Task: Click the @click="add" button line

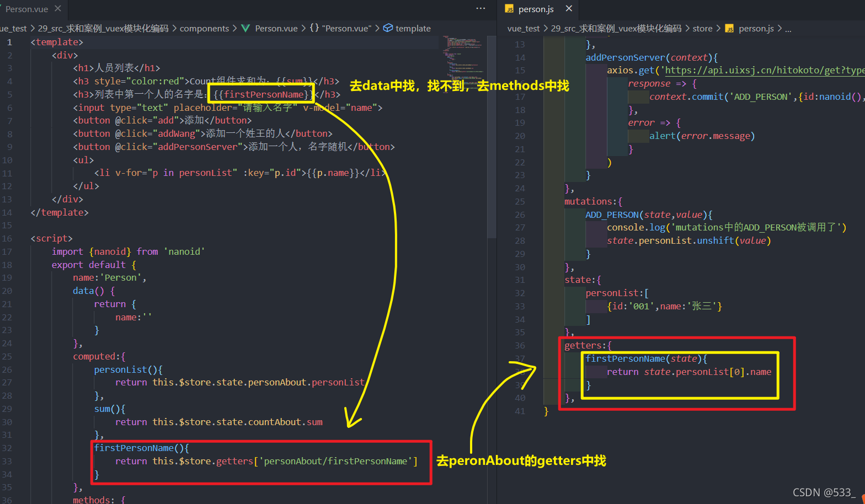Action: (162, 120)
